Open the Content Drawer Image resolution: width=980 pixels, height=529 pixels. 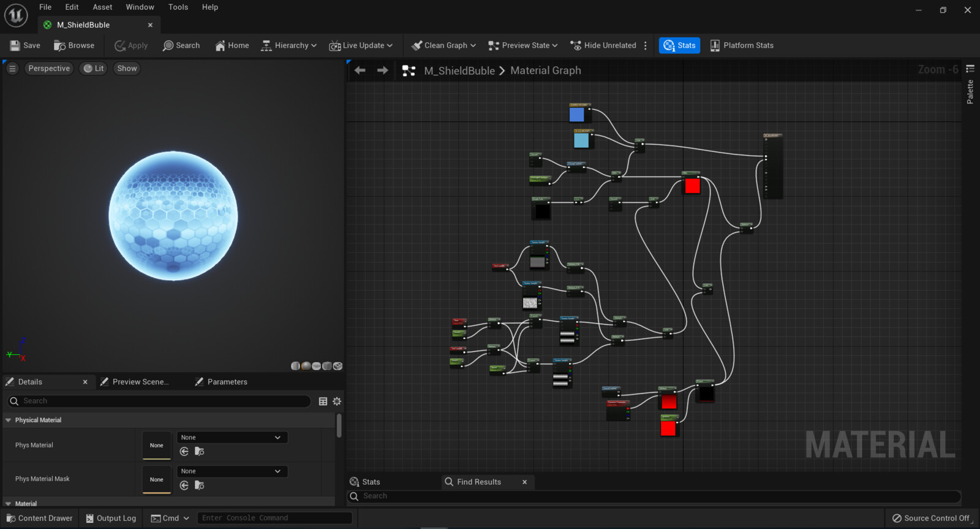pyautogui.click(x=39, y=518)
